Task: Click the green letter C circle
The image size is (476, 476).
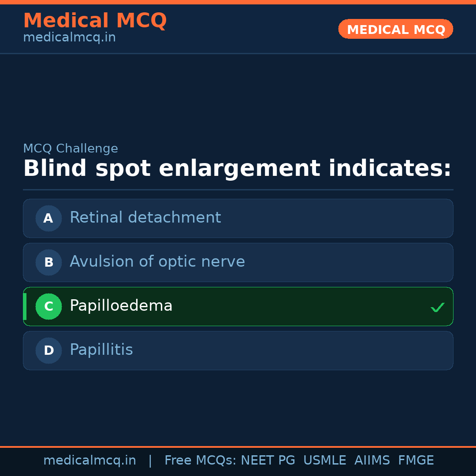Action: click(x=48, y=306)
